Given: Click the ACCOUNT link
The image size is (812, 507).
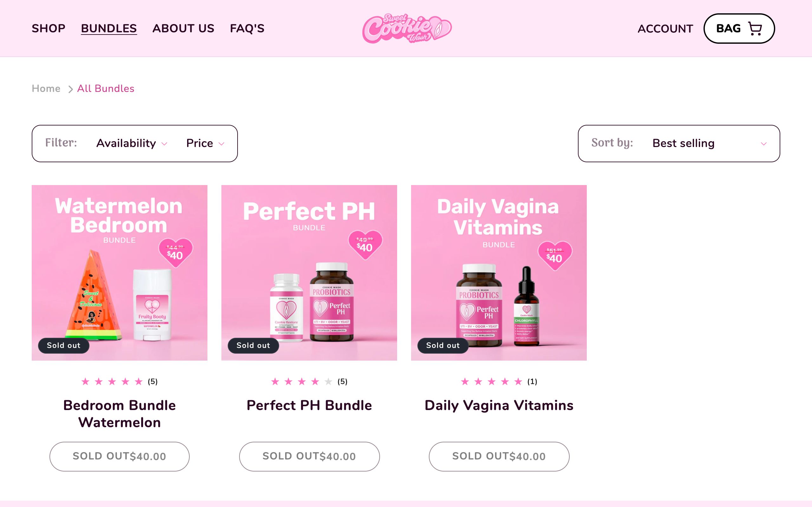Looking at the screenshot, I should 665,29.
